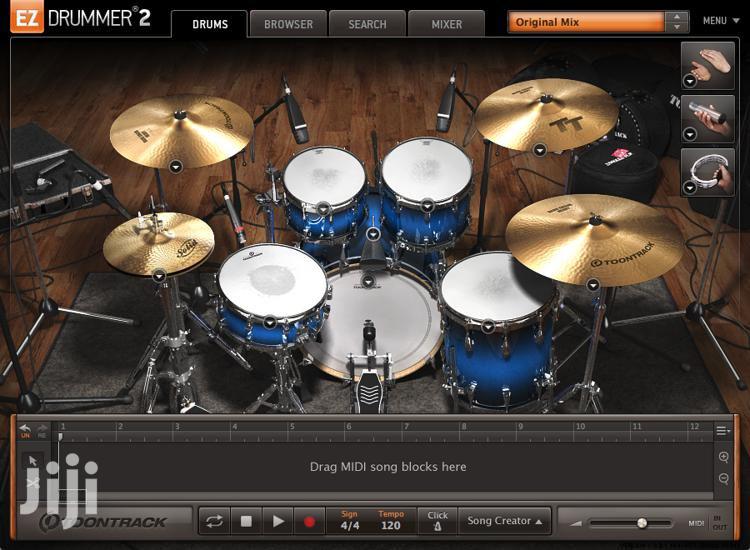Open the left rack tom dropdown arrow
The width and height of the screenshot is (750, 550).
[324, 209]
